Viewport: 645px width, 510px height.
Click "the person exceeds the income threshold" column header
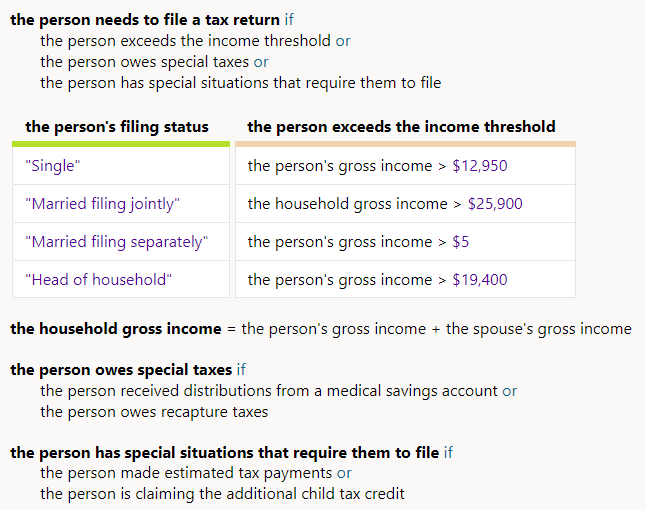pos(401,126)
